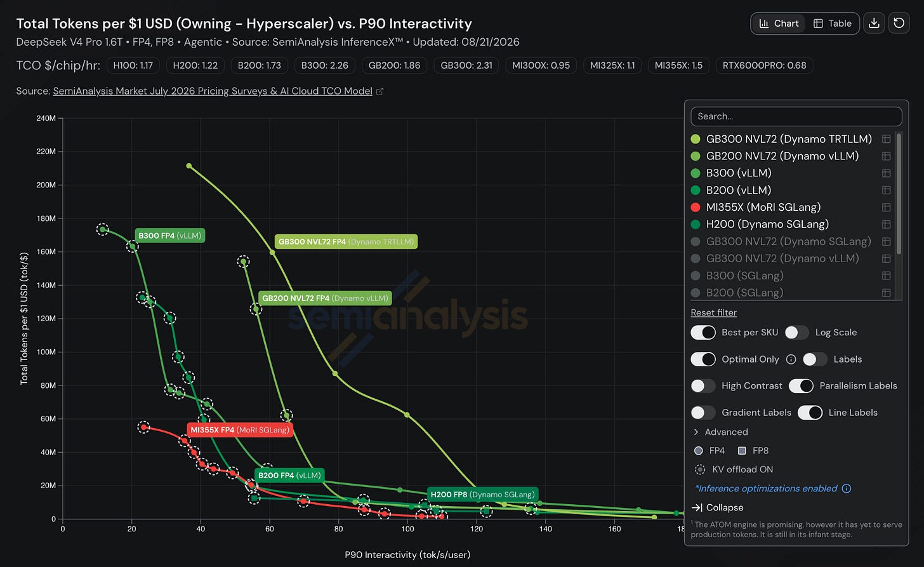Click the red MI355X FP4 (MoRI SGLang) chart label
Screen dimensions: 924x567
[240, 430]
